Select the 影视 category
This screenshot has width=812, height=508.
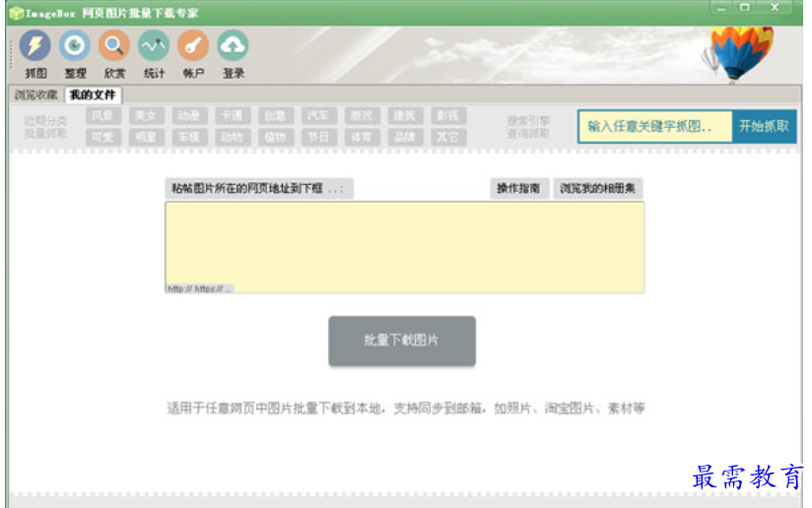(448, 115)
